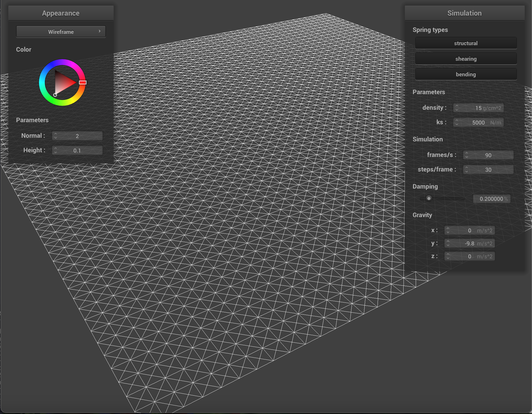
Task: Click the red hue marker on the color wheel
Action: [83, 82]
